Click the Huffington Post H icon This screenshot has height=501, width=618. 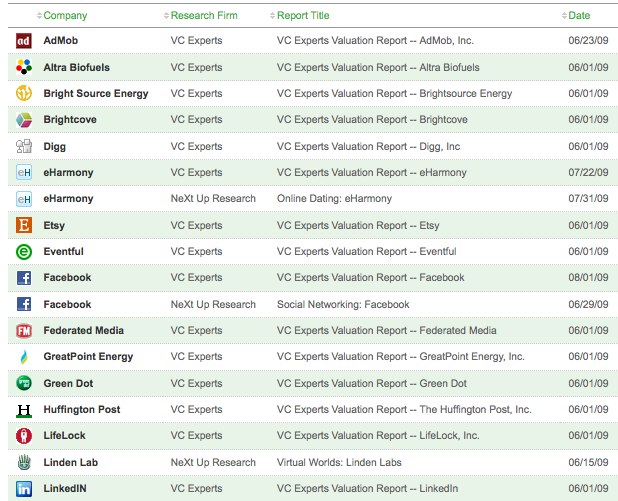pyautogui.click(x=24, y=410)
